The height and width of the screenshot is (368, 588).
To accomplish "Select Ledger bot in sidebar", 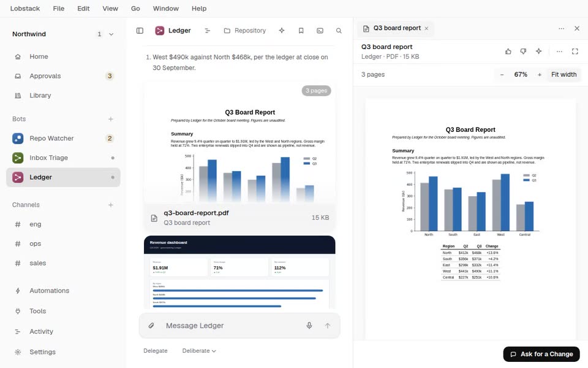I will point(63,177).
